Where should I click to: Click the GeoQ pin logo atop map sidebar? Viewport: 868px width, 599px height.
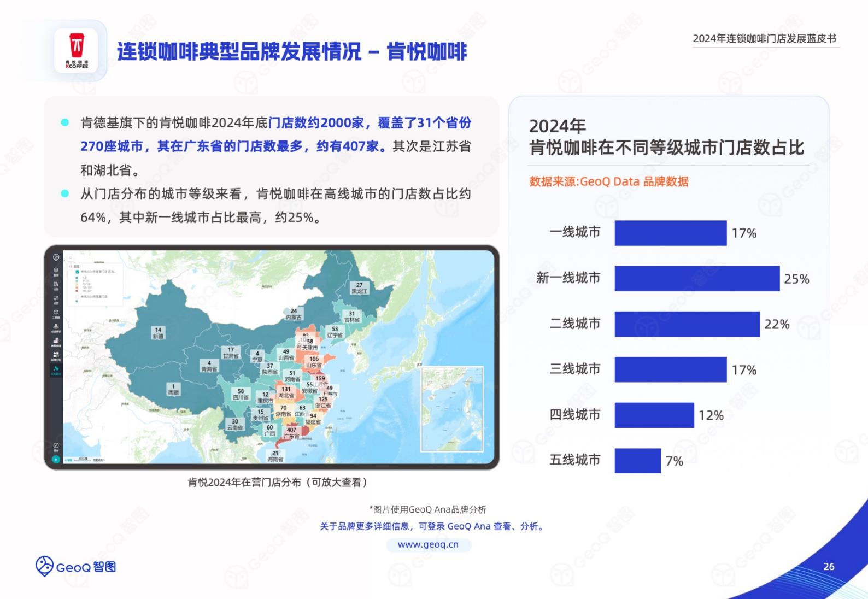pos(56,257)
